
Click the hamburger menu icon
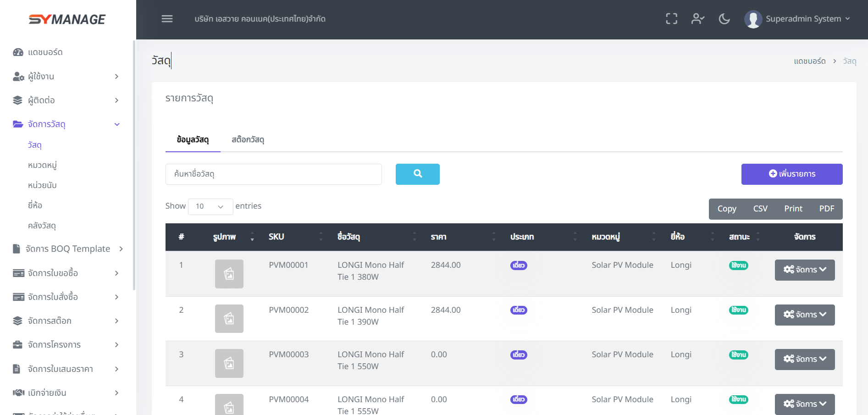point(167,19)
